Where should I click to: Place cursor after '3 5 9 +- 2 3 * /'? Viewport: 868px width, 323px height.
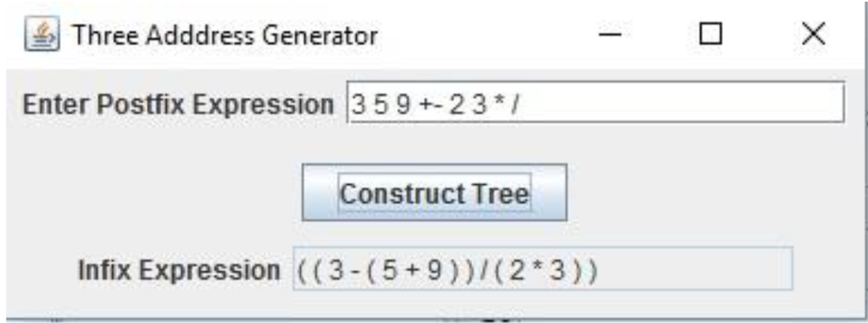[x=522, y=103]
